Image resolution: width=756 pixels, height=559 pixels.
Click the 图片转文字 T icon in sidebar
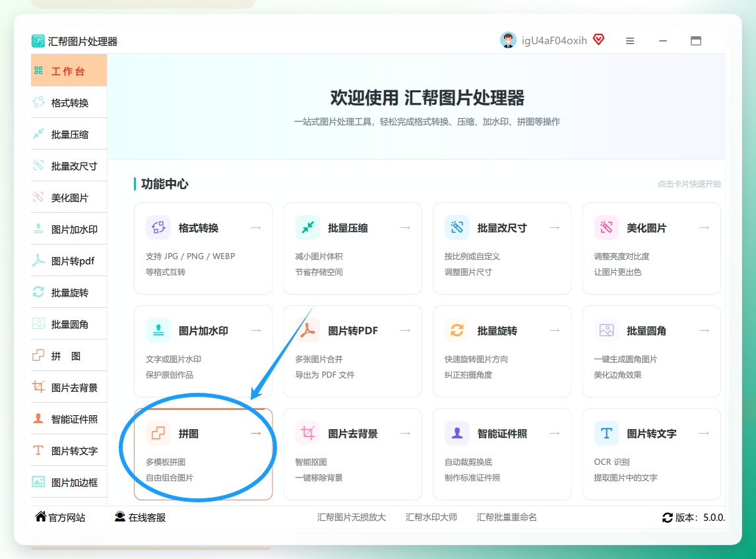click(x=38, y=451)
